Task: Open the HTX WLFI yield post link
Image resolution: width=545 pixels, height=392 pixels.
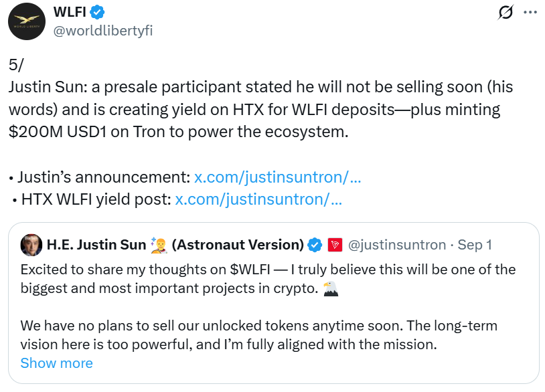Action: pos(258,199)
